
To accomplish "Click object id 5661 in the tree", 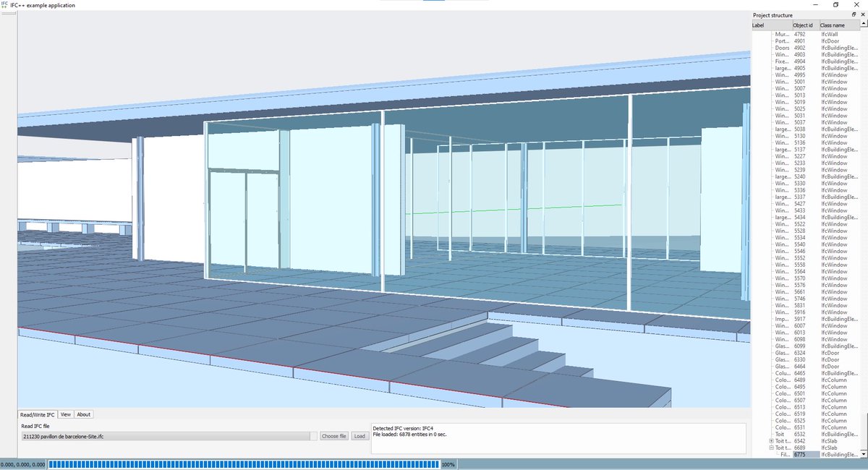I will (799, 291).
